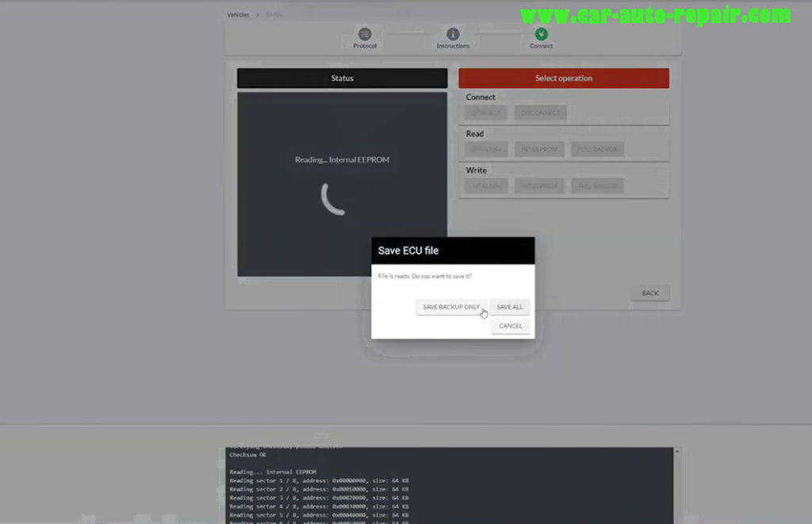Click the BACK button

click(x=650, y=293)
